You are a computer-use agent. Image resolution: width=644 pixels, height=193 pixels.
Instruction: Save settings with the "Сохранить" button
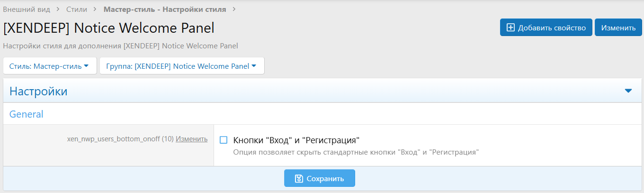pos(320,179)
